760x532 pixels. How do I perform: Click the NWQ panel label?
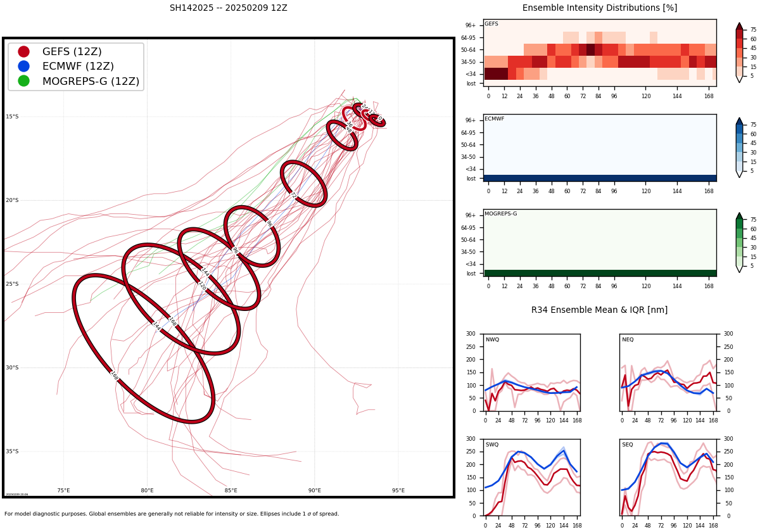click(x=491, y=339)
